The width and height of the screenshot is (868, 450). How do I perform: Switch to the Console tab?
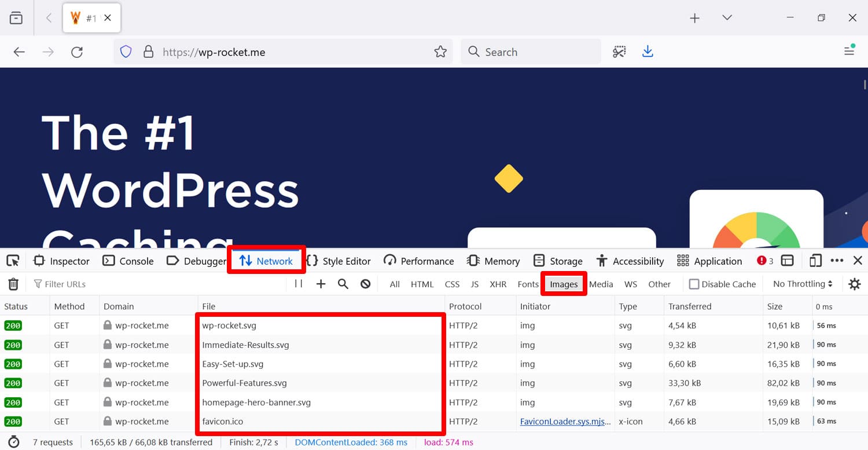128,261
